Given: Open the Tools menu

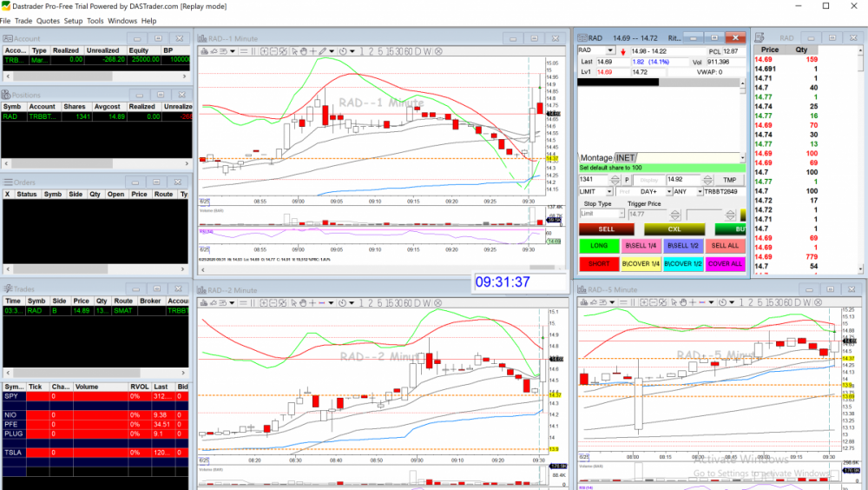Looking at the screenshot, I should pyautogui.click(x=95, y=20).
